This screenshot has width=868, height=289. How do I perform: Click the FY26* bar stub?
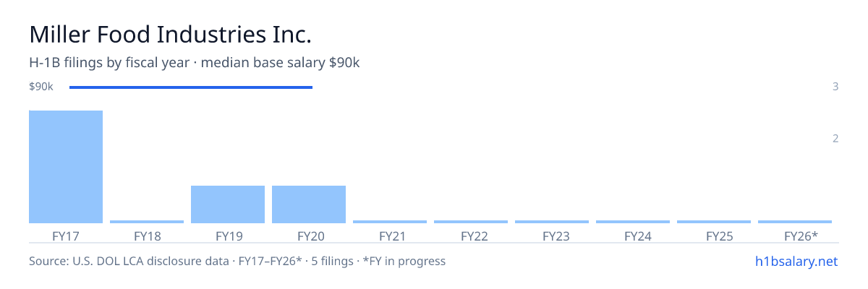tap(795, 222)
